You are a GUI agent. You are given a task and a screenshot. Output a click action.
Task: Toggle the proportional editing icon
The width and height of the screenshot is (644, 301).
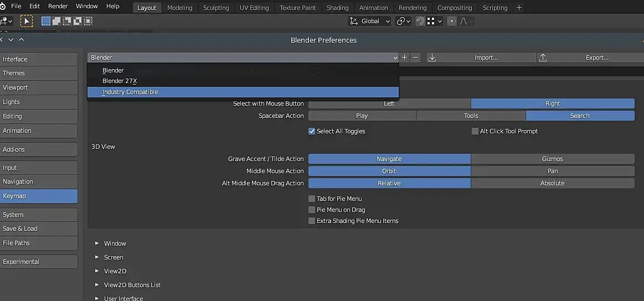click(x=452, y=21)
